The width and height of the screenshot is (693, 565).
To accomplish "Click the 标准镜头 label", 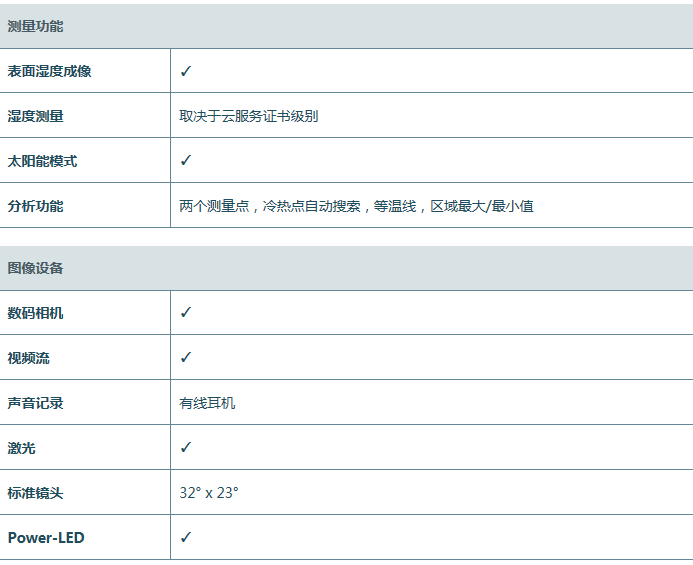I will coord(35,493).
